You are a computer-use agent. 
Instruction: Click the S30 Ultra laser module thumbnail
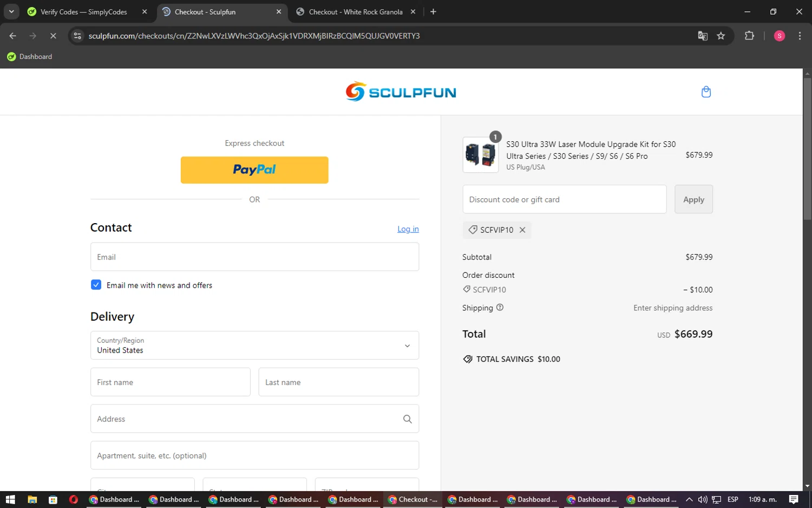481,155
